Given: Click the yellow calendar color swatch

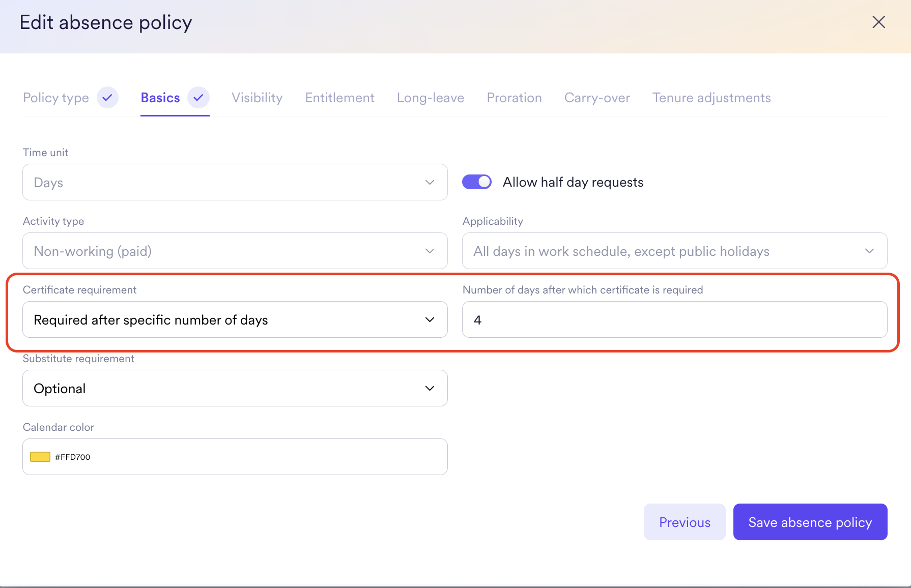Looking at the screenshot, I should (x=40, y=457).
